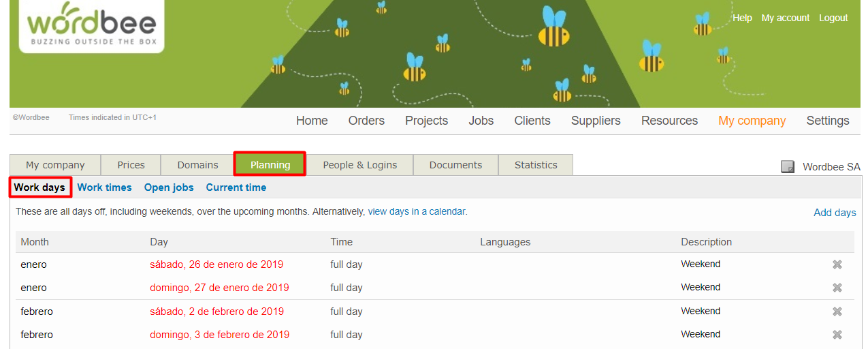Select the Work times sub-tab
The height and width of the screenshot is (349, 868).
click(104, 187)
